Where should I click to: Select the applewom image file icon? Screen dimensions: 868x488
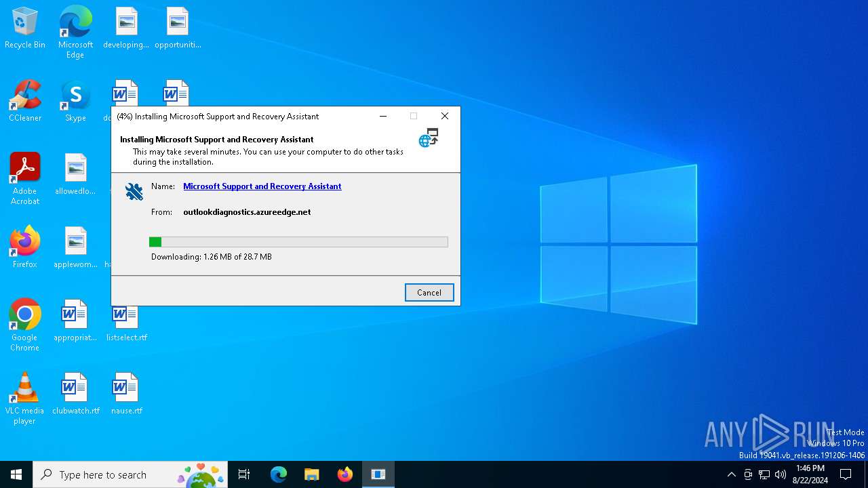(x=75, y=248)
